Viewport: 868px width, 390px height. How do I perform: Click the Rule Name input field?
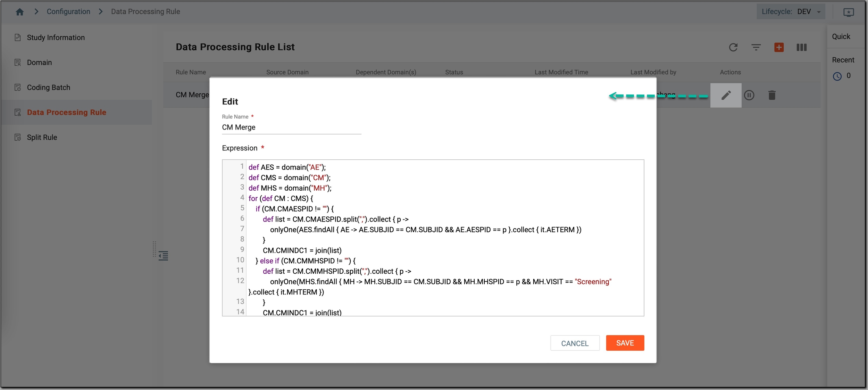pyautogui.click(x=291, y=127)
